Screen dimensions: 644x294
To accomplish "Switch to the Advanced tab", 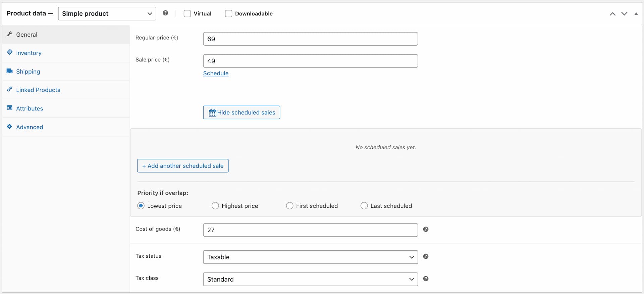I will (66, 127).
